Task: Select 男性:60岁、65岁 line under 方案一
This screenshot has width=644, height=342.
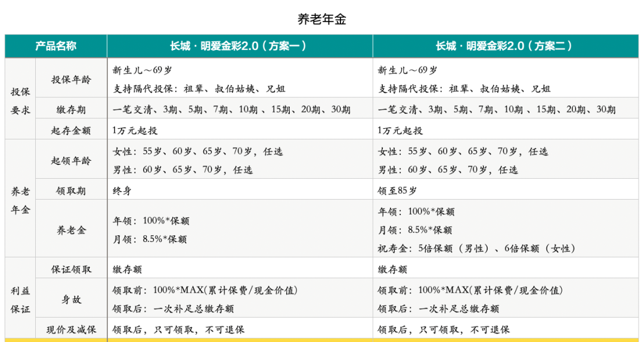Action: pyautogui.click(x=183, y=170)
